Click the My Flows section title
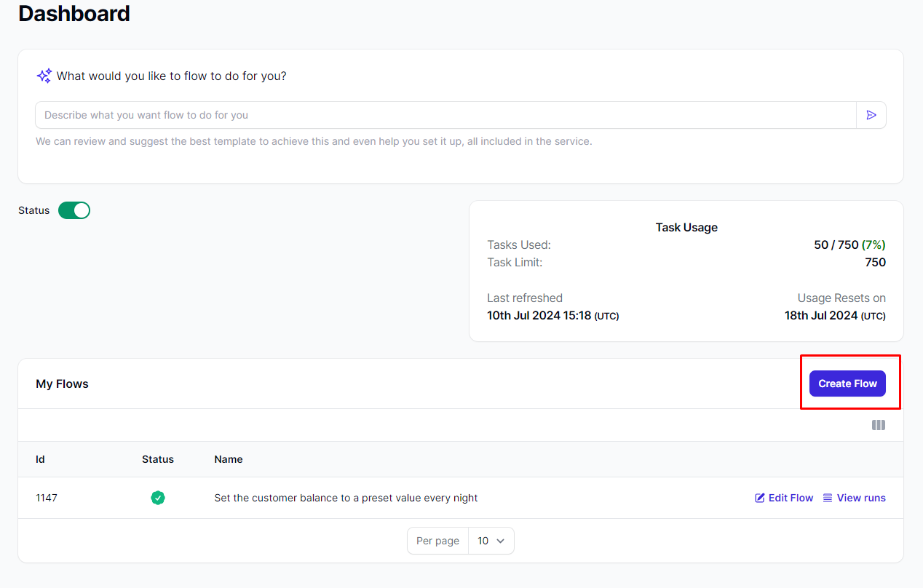 coord(62,384)
